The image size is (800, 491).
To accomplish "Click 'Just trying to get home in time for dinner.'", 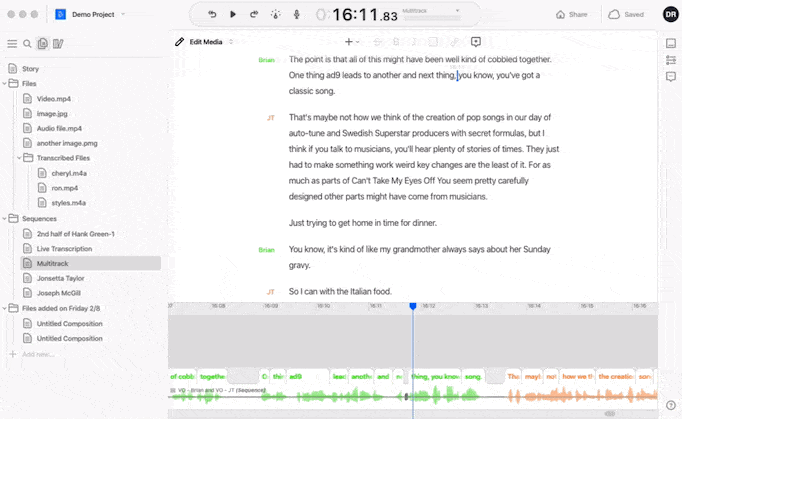I will 363,223.
